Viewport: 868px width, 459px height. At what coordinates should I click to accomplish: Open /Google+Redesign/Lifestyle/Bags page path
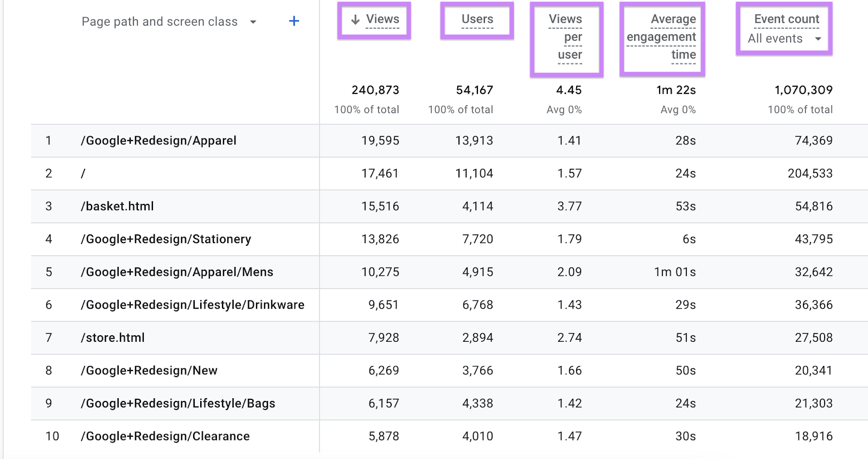pos(178,403)
